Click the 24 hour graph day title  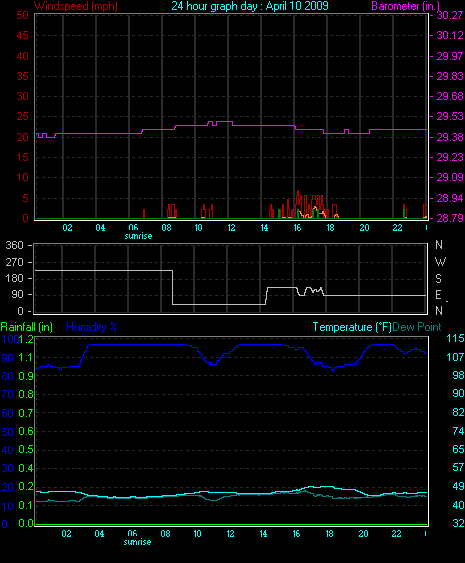(250, 6)
